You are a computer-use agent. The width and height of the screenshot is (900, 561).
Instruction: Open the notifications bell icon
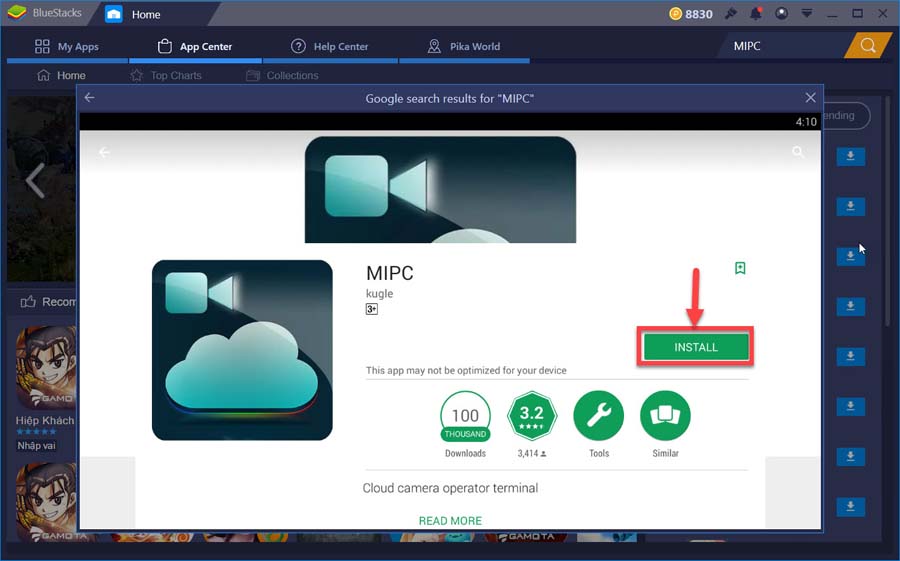756,13
